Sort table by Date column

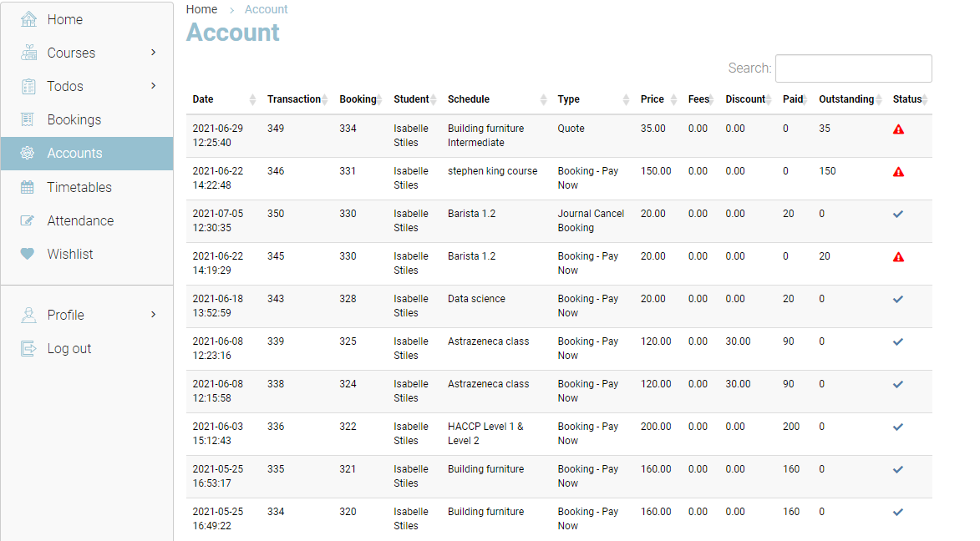[203, 99]
